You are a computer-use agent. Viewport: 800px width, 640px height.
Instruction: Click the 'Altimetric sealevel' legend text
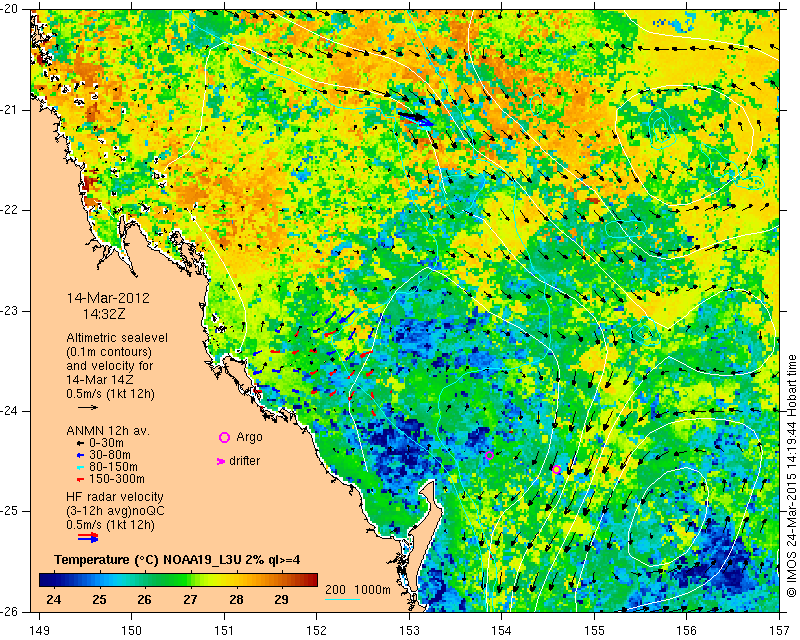pos(117,338)
